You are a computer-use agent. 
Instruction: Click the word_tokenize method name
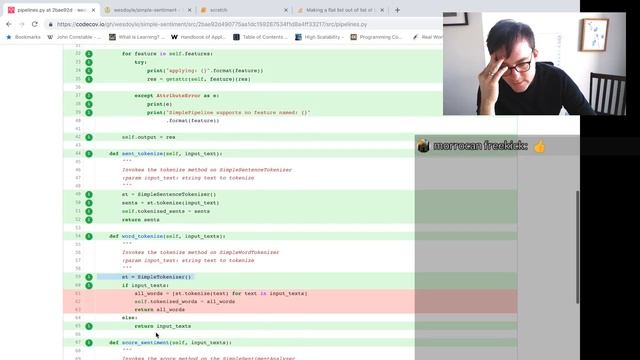coord(142,236)
